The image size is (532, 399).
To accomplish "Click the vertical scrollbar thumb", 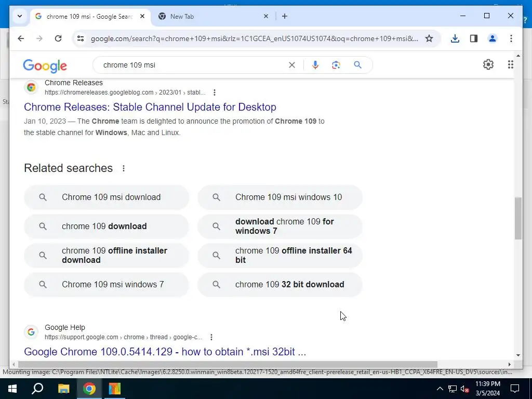I will (518, 218).
